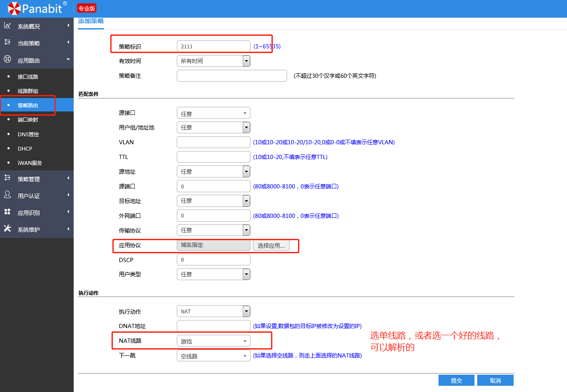Image resolution: width=567 pixels, height=392 pixels.
Task: Click the 用户认证 person icon
Action: (x=8, y=195)
